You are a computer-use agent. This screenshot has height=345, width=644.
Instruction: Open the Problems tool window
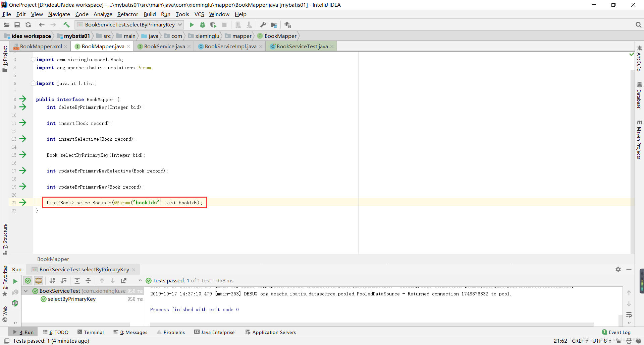tap(171, 332)
